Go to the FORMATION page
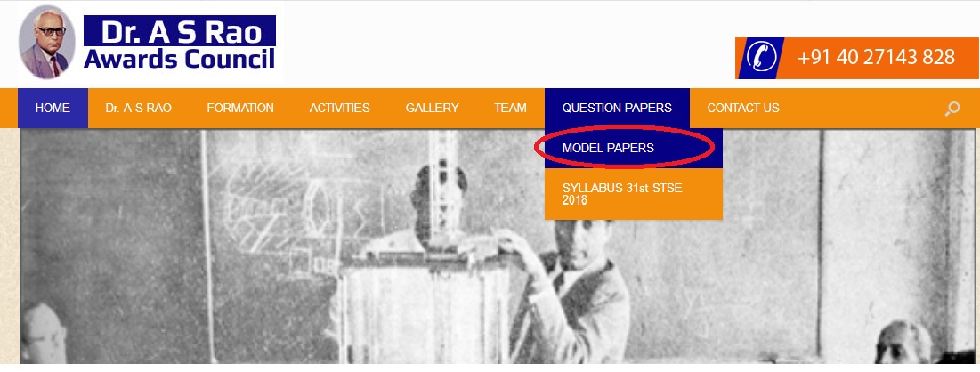Image resolution: width=980 pixels, height=372 pixels. [x=240, y=109]
